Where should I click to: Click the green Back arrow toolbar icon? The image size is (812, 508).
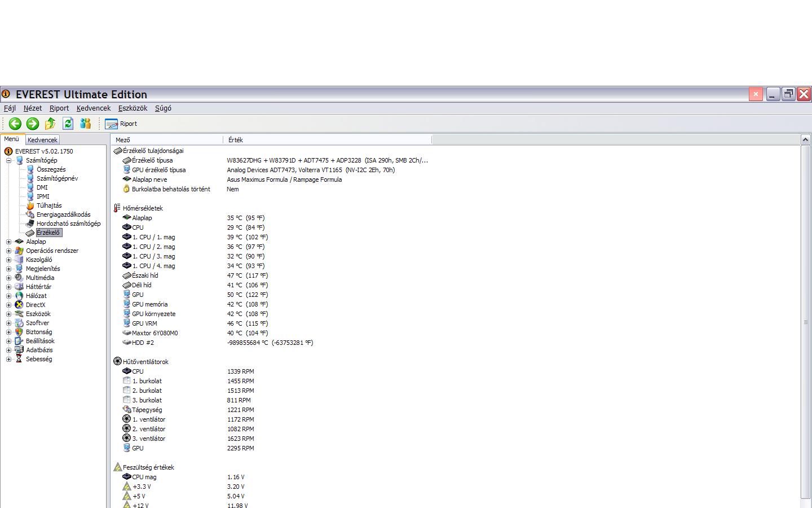(15, 124)
